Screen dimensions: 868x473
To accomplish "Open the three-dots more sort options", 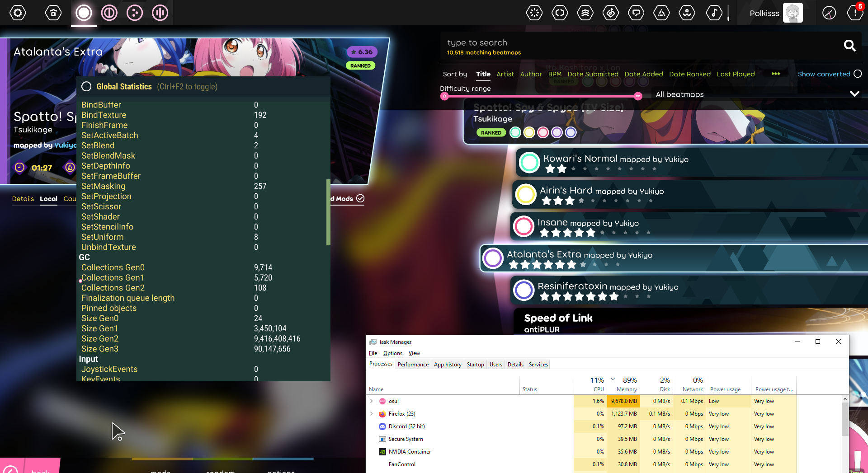I will coord(776,74).
